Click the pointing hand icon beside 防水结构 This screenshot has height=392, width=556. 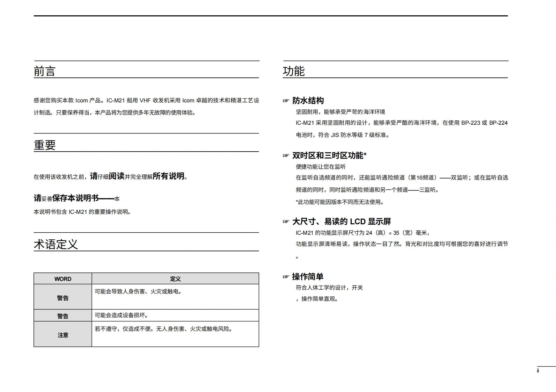286,101
